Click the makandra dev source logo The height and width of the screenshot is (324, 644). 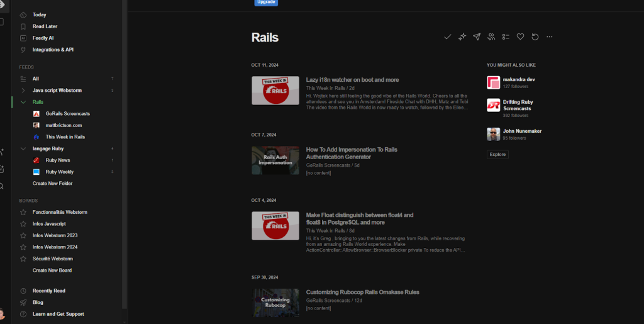pyautogui.click(x=493, y=82)
